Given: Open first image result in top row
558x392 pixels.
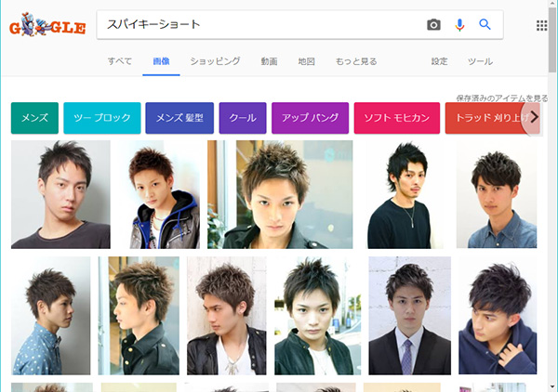Looking at the screenshot, I should pyautogui.click(x=60, y=194).
